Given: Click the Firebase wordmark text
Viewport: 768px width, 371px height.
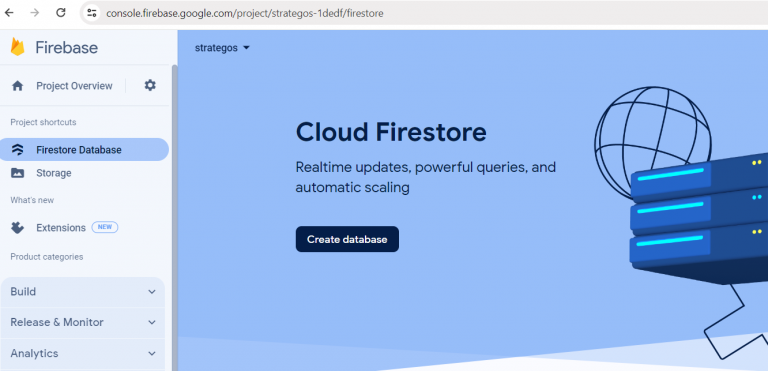Looking at the screenshot, I should point(67,48).
